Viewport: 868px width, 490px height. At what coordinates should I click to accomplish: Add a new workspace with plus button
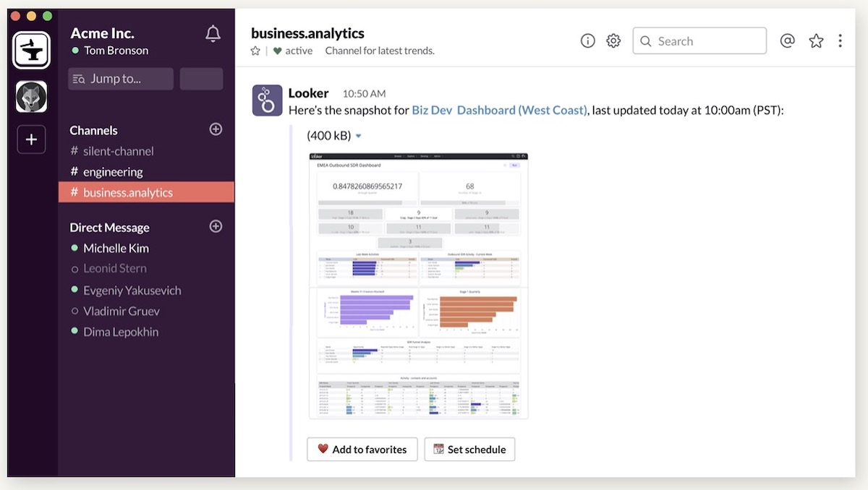pyautogui.click(x=31, y=139)
